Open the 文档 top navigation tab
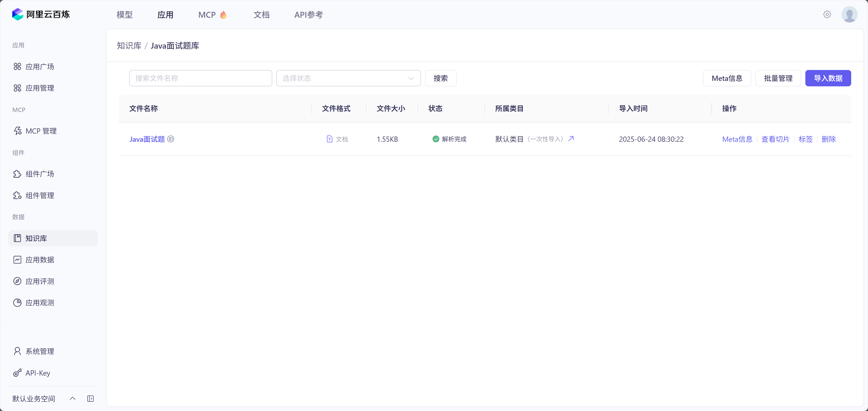This screenshot has width=868, height=411. pos(261,15)
